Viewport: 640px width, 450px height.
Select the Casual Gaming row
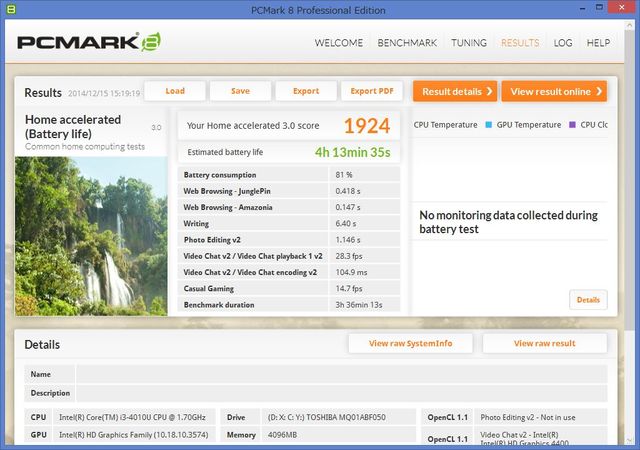[x=289, y=288]
